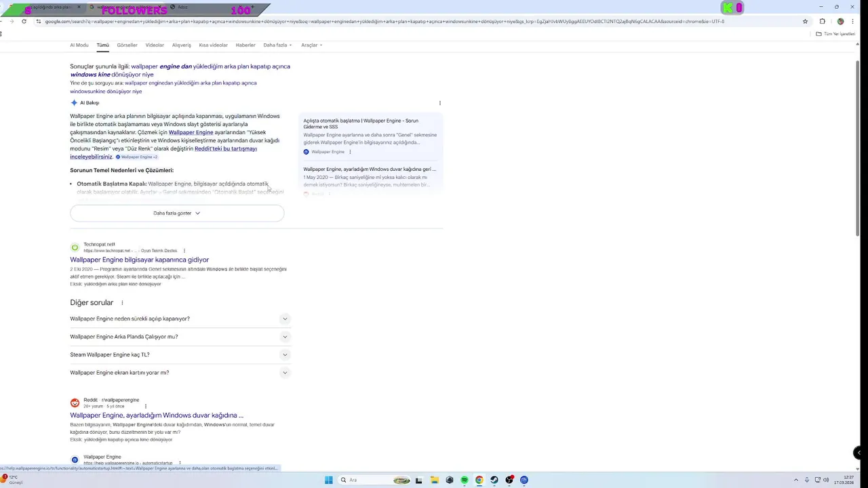This screenshot has height=488, width=868.
Task: Click the 'Wallpaper Engine +2' source chip
Action: (x=136, y=157)
